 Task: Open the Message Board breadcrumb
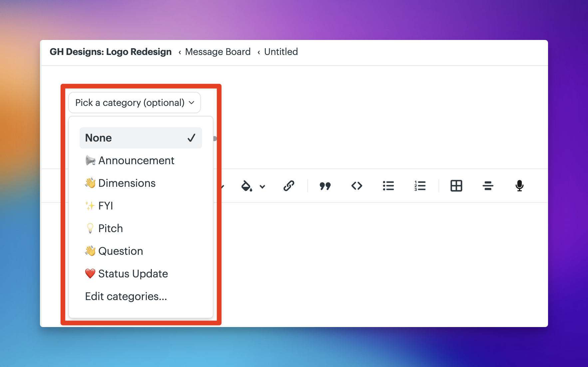coord(218,52)
